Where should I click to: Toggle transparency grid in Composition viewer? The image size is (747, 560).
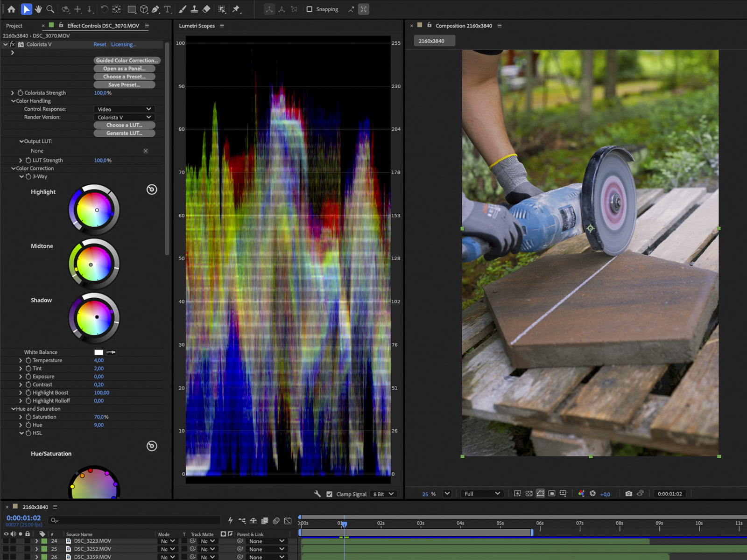[529, 494]
